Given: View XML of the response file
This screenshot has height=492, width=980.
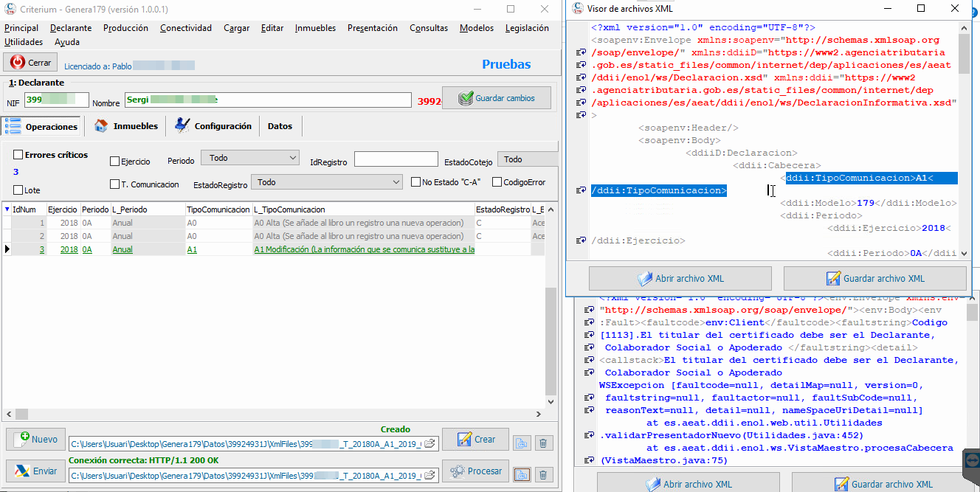Looking at the screenshot, I should pos(522,475).
